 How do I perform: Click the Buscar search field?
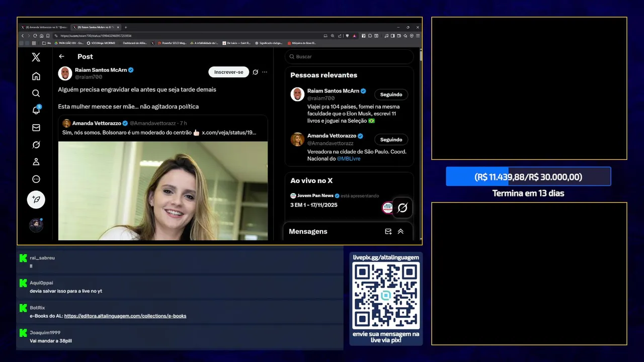(349, 57)
